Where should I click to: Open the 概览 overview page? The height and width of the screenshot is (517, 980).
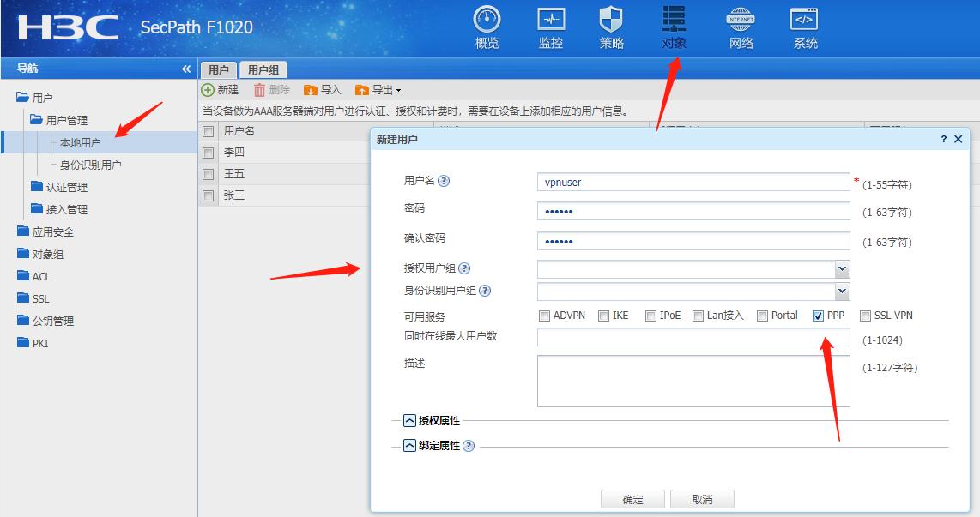[487, 26]
